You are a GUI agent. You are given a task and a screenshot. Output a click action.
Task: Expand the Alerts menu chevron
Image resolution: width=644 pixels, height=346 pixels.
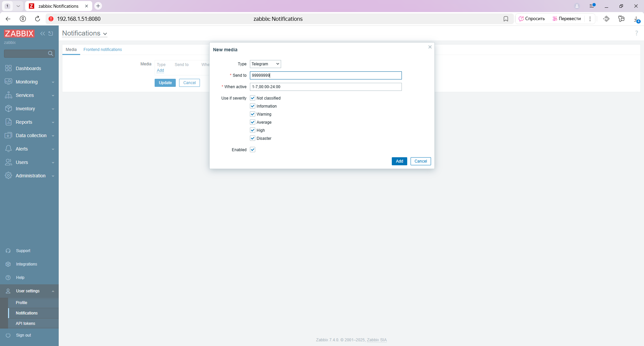(x=53, y=149)
